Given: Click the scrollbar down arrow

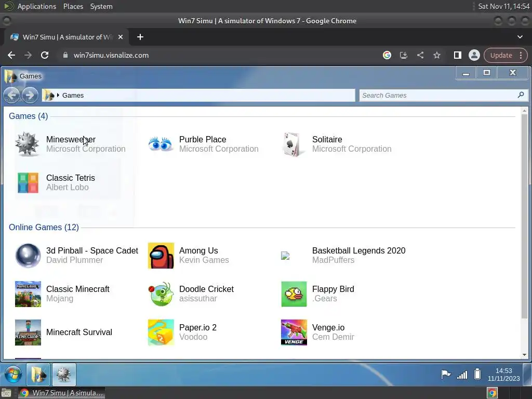Looking at the screenshot, I should (x=525, y=355).
